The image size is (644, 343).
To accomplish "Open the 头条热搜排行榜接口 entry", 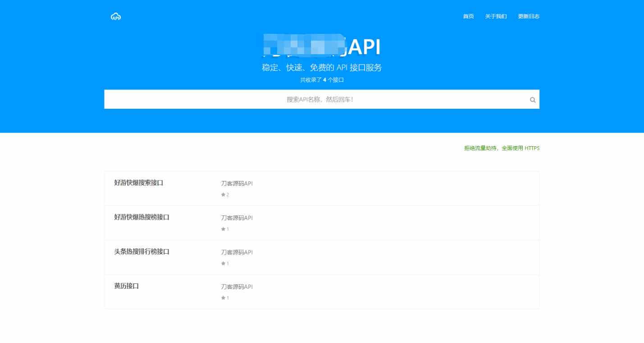I will coord(142,251).
